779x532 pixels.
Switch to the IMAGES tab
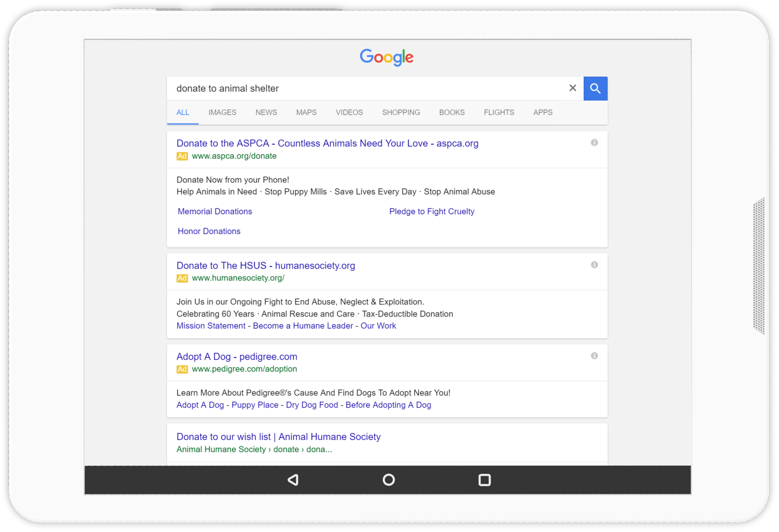point(222,112)
